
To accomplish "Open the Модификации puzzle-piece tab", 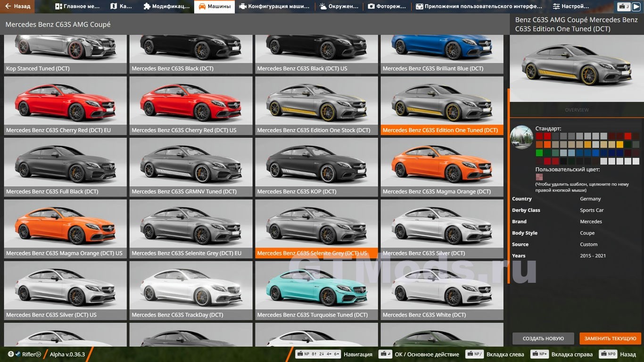I will (x=166, y=7).
